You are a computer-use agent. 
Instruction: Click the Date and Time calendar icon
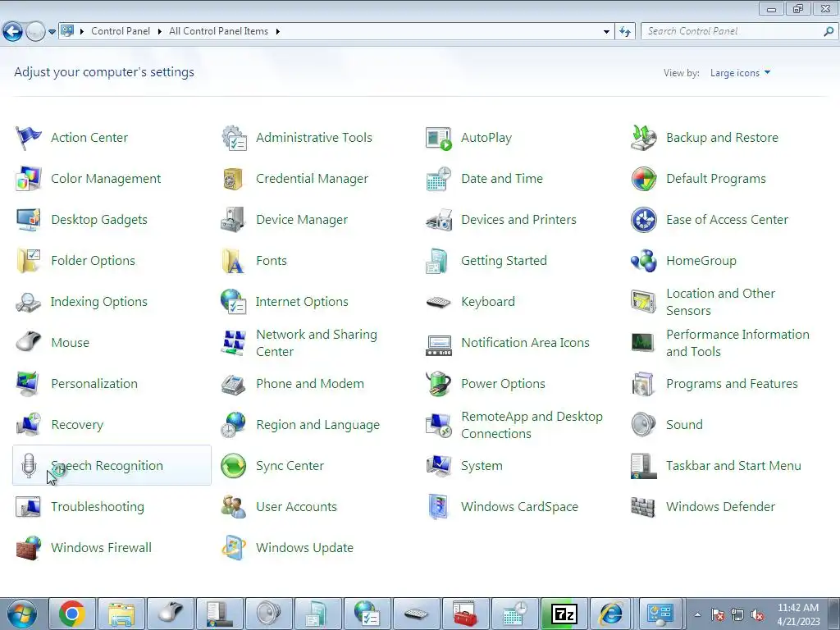click(x=439, y=179)
